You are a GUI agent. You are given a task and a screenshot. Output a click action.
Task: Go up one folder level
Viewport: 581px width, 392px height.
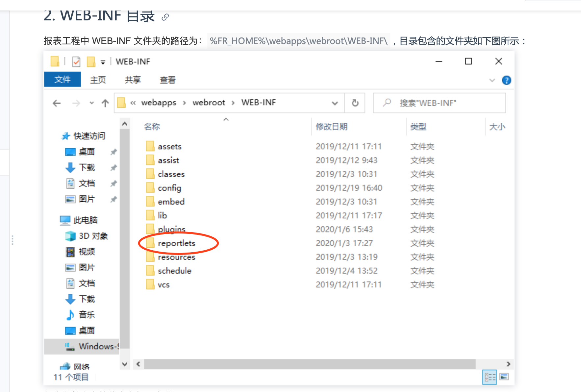coord(105,103)
